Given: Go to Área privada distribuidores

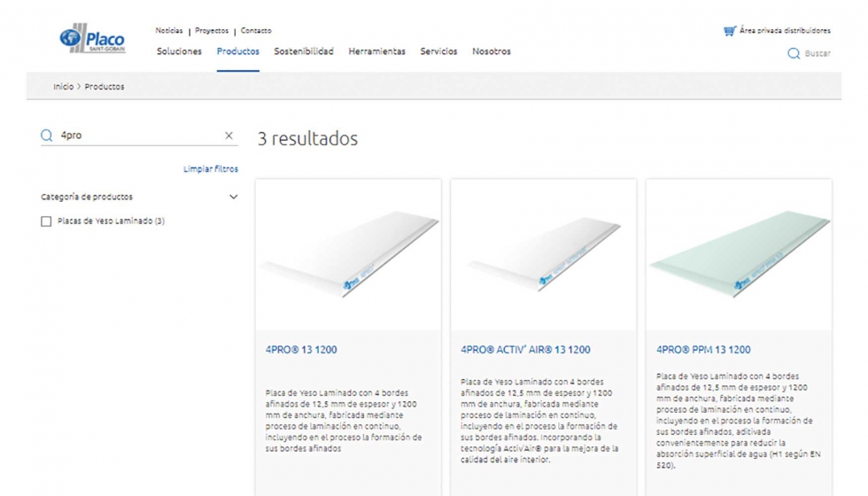Looking at the screenshot, I should pyautogui.click(x=785, y=31).
